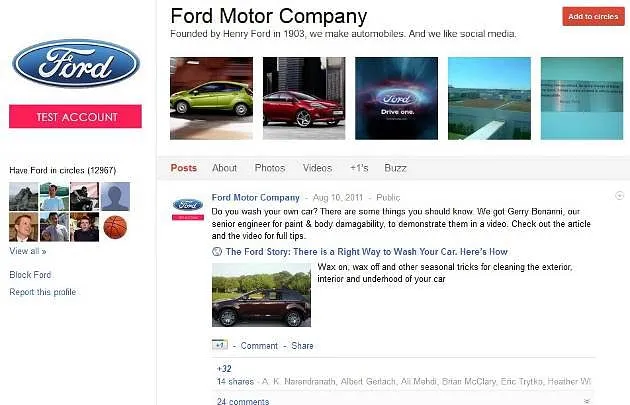The width and height of the screenshot is (630, 405).
Task: Click the blank silhouette avatar in circles
Action: click(115, 196)
